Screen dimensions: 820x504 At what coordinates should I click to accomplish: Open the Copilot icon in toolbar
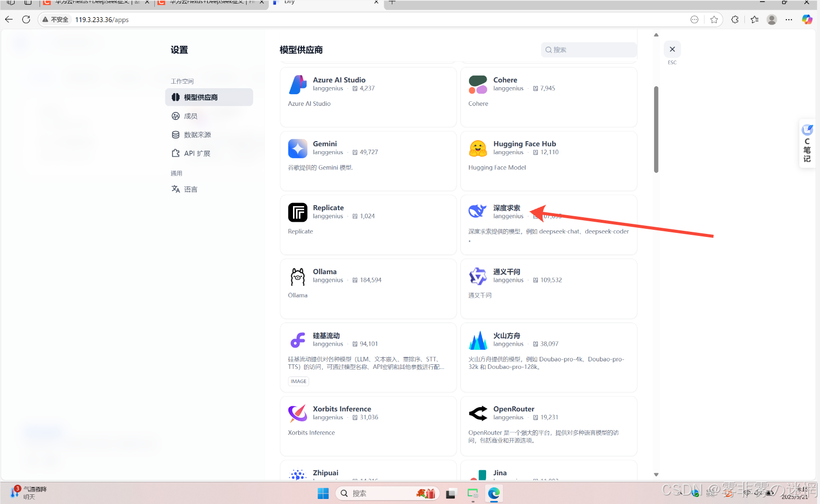click(807, 20)
